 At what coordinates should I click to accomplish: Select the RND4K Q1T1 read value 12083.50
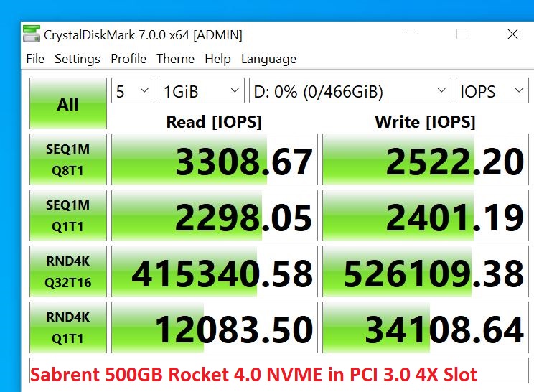pyautogui.click(x=215, y=327)
